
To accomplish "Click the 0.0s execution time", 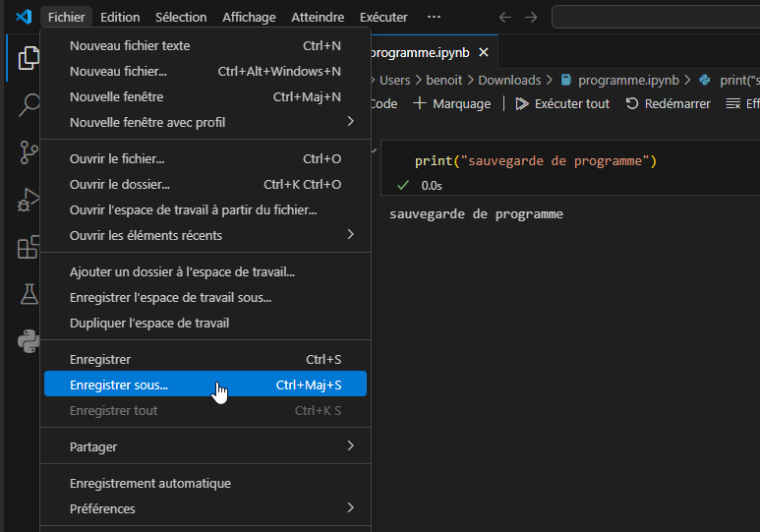I will tap(432, 186).
